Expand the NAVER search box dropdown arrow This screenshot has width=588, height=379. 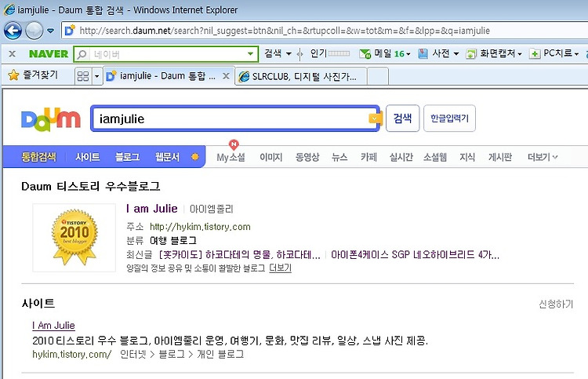[250, 54]
